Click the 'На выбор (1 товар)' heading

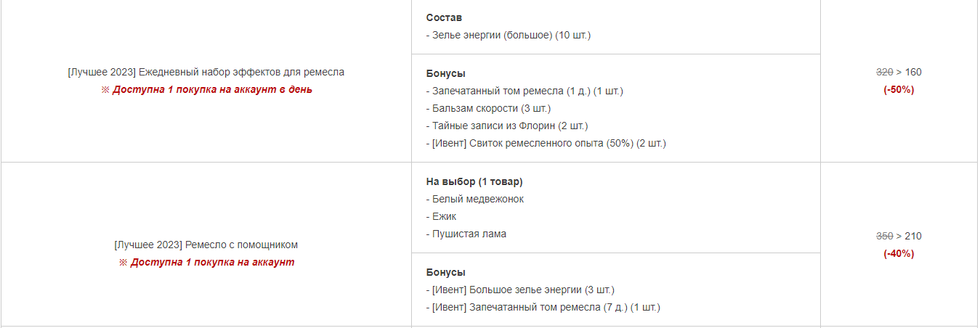coord(474,181)
